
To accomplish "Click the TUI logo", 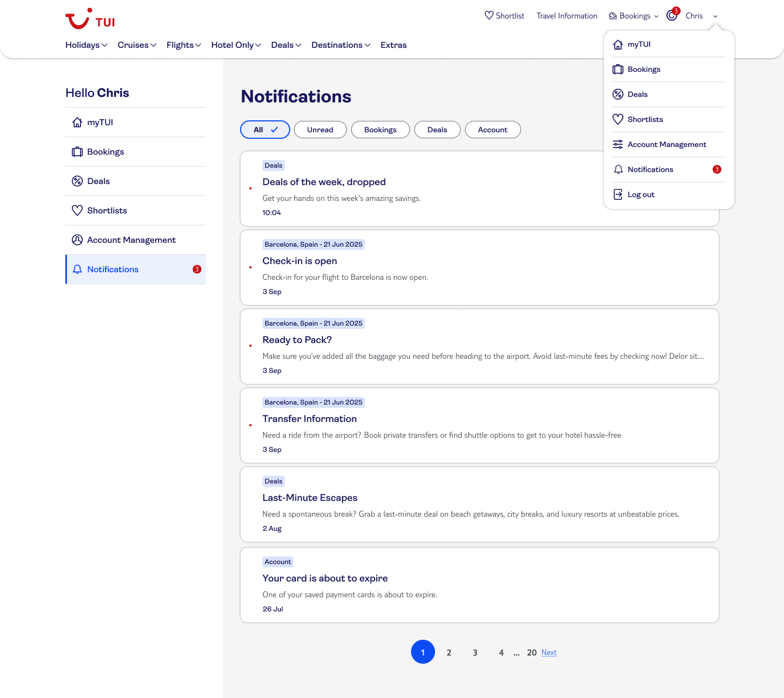I will coord(90,19).
